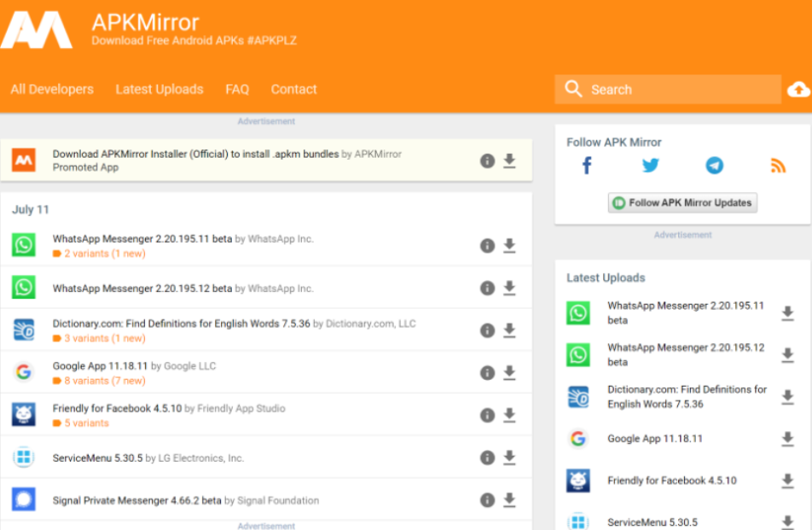Screen dimensions: 812x530
Task: Go to Latest Uploads in navigation
Action: [x=159, y=89]
